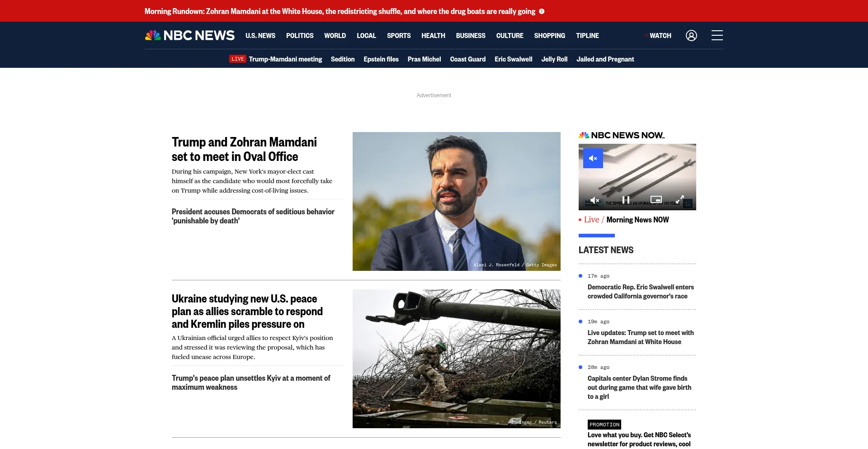
Task: Open the user account profile icon
Action: point(691,35)
